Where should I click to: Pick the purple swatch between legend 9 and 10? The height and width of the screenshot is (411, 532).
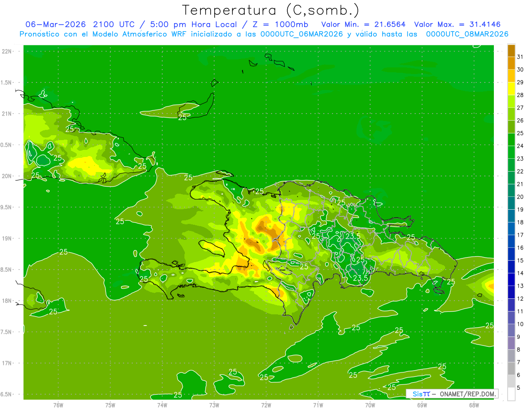point(511,330)
